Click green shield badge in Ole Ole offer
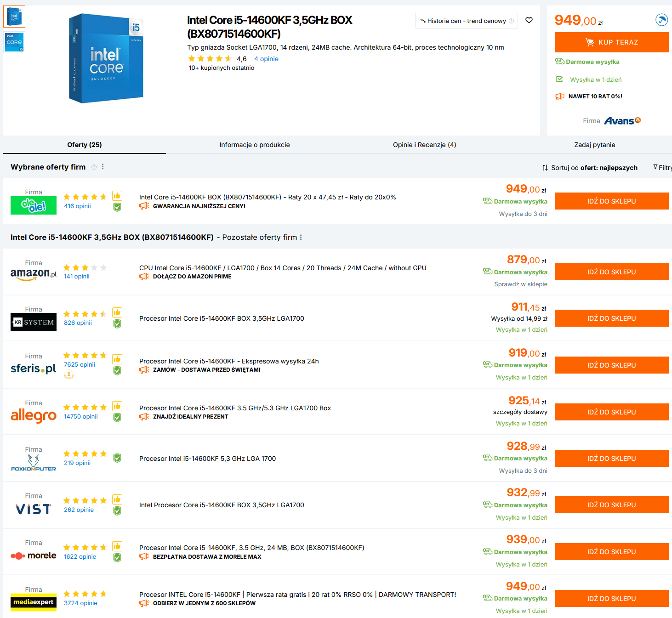This screenshot has height=618, width=672. pos(117,207)
